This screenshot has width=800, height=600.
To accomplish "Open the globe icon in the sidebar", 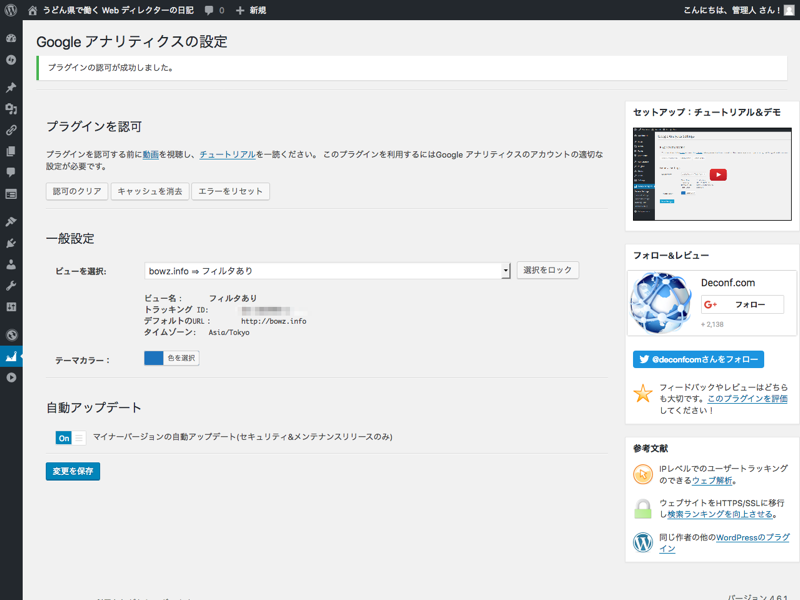I will [x=11, y=335].
